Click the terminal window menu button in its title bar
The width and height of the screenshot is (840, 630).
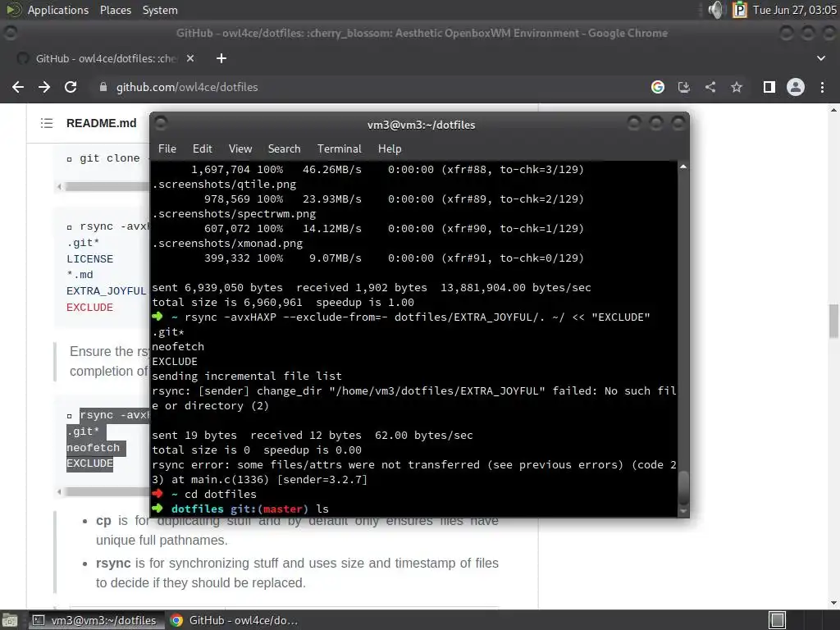(x=161, y=123)
